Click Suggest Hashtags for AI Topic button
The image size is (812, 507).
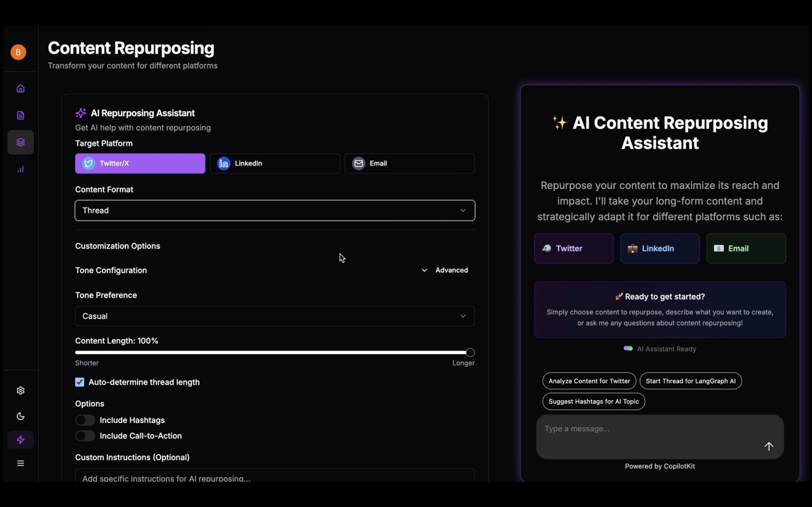[x=593, y=401]
